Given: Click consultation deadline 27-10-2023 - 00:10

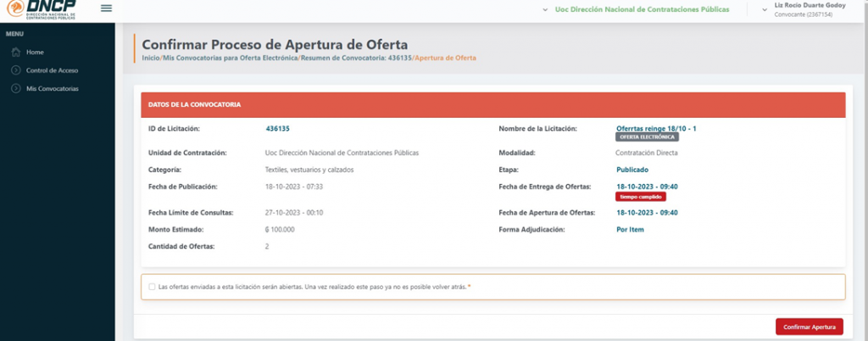Looking at the screenshot, I should [294, 213].
